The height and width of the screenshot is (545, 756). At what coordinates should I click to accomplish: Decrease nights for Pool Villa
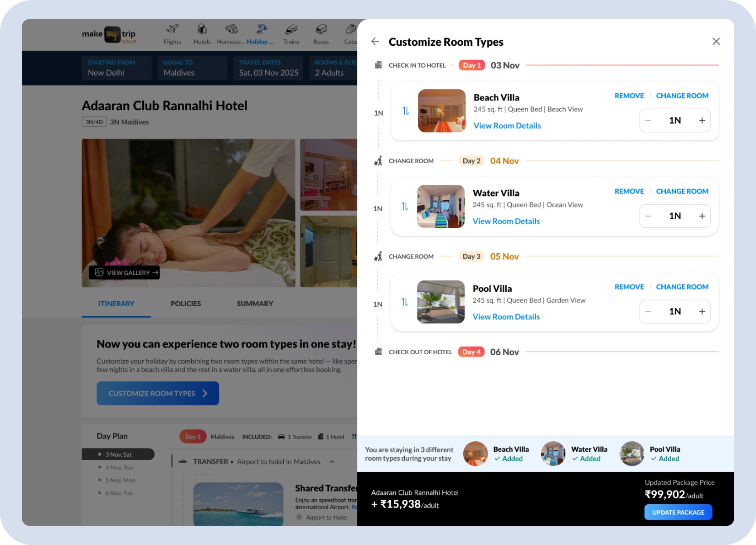point(648,312)
